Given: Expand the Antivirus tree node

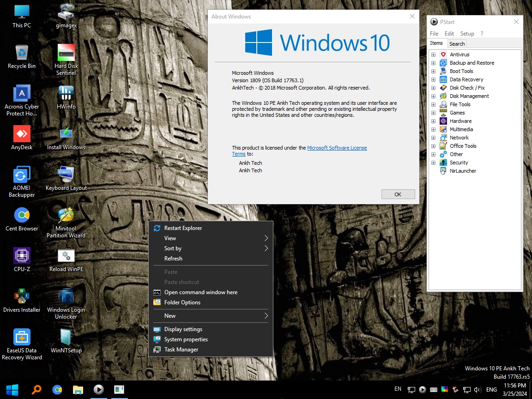Looking at the screenshot, I should pos(433,54).
